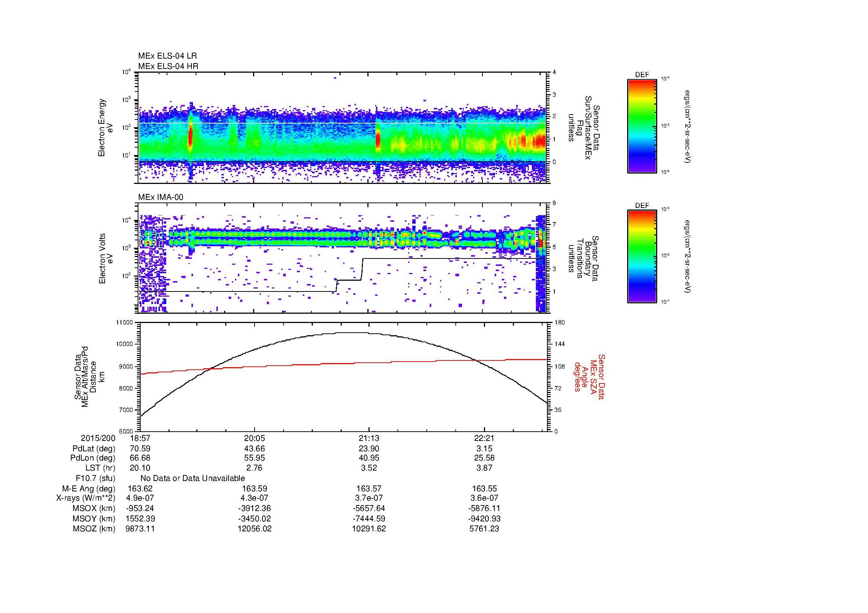Click PdLon value 55.95
Screen dimensions: 868x613
[x=255, y=458]
